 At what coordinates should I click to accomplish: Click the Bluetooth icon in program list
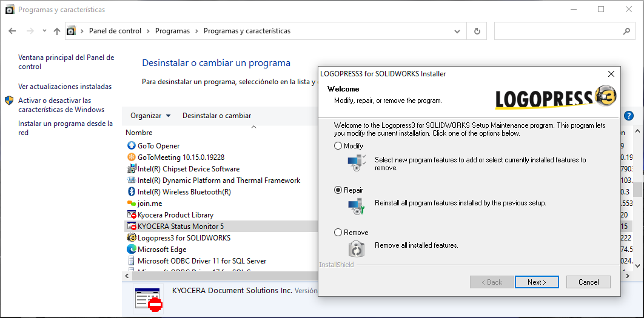pos(132,191)
